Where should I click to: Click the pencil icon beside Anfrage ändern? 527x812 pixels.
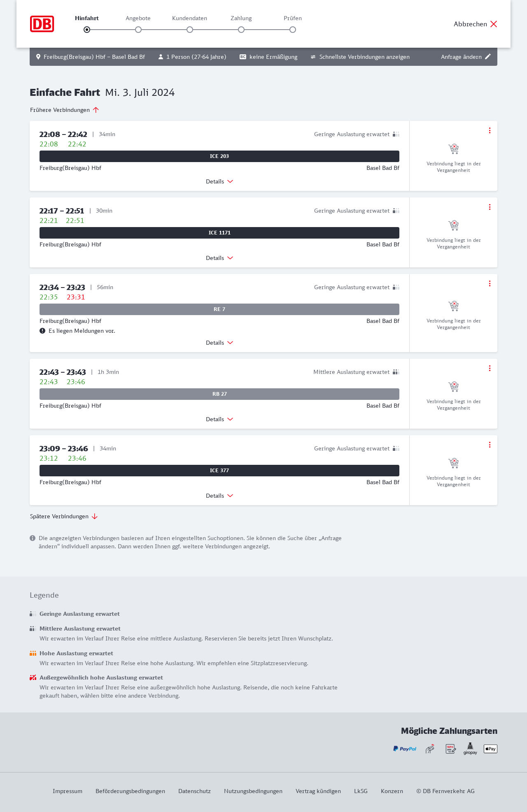(x=488, y=57)
